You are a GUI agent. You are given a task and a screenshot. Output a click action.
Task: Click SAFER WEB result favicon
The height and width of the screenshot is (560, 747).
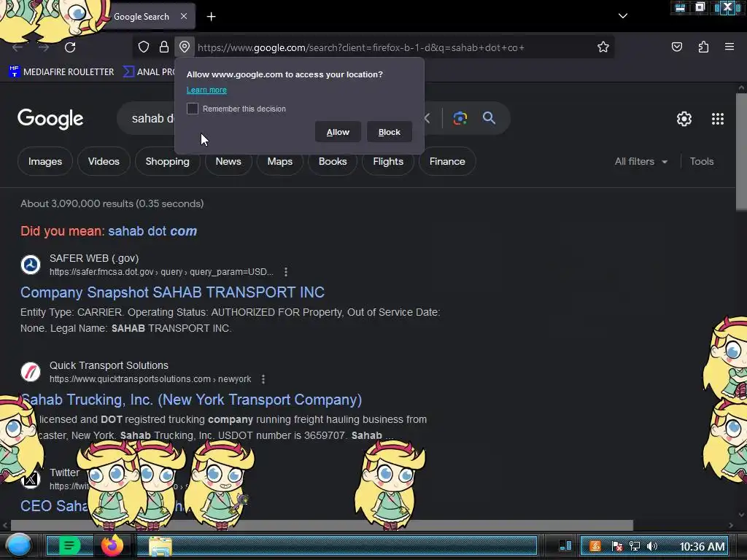coord(31,264)
